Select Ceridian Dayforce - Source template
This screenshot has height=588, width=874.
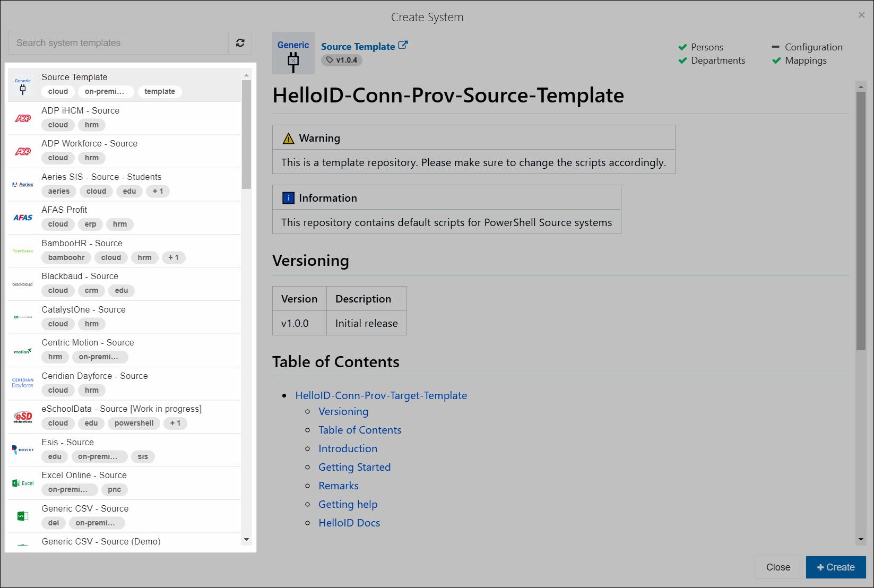tap(124, 384)
